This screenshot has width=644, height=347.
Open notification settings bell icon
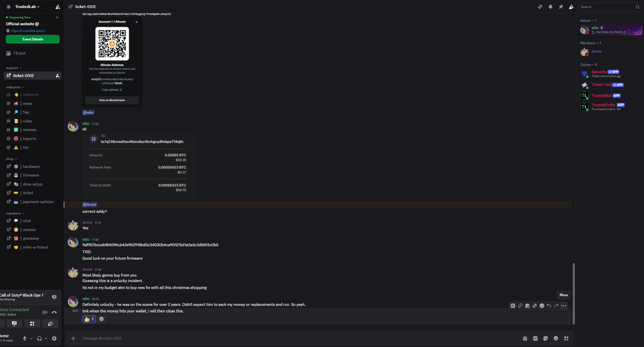(x=550, y=7)
